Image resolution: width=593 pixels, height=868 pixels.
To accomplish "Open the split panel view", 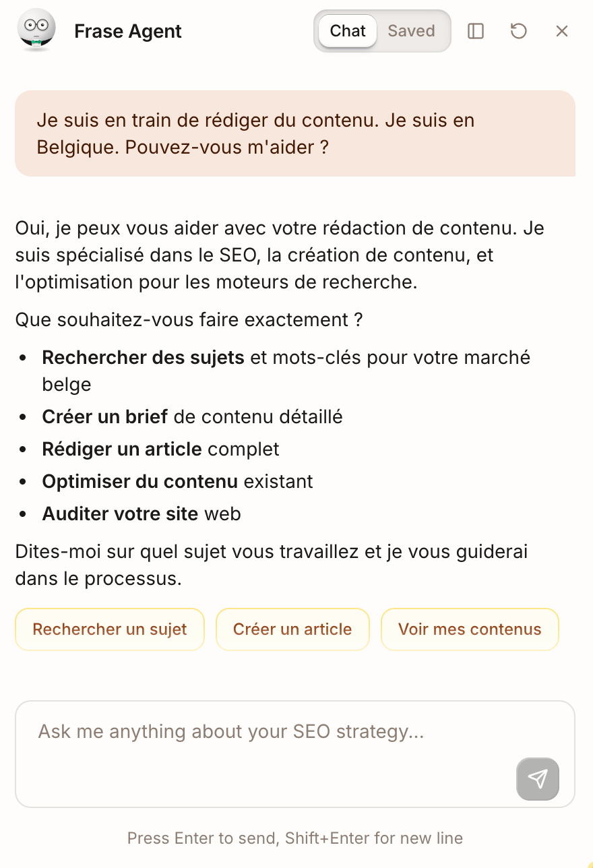I will (475, 31).
